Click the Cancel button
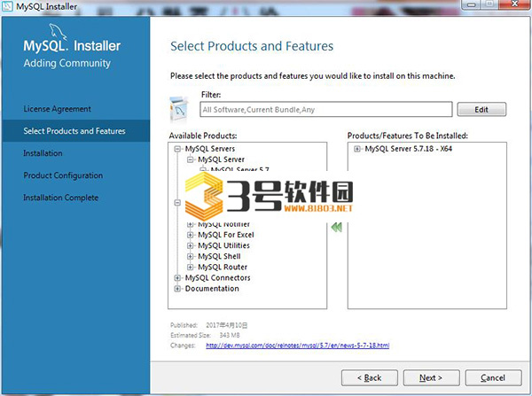 (x=493, y=377)
